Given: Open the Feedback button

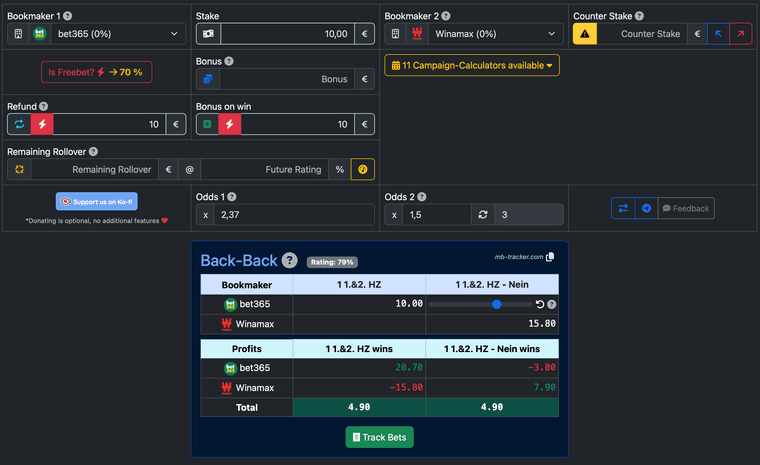Looking at the screenshot, I should [x=686, y=208].
